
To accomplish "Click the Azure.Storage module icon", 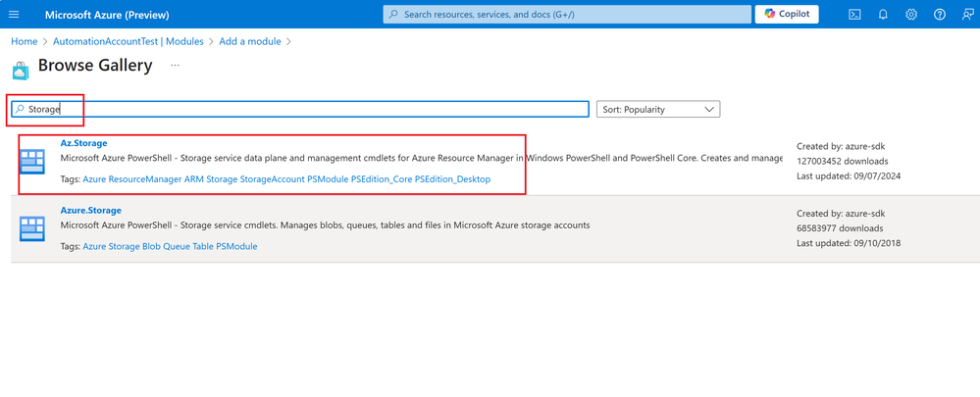I will [31, 228].
